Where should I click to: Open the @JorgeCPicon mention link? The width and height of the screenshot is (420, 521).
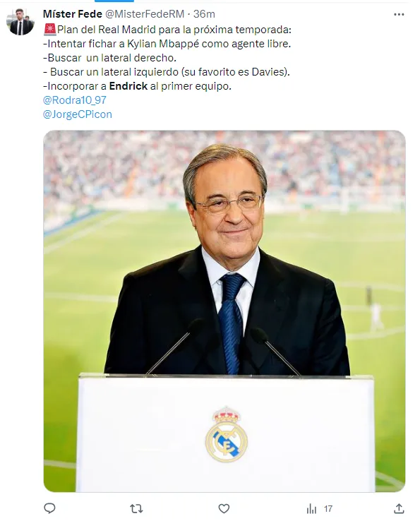pyautogui.click(x=78, y=114)
